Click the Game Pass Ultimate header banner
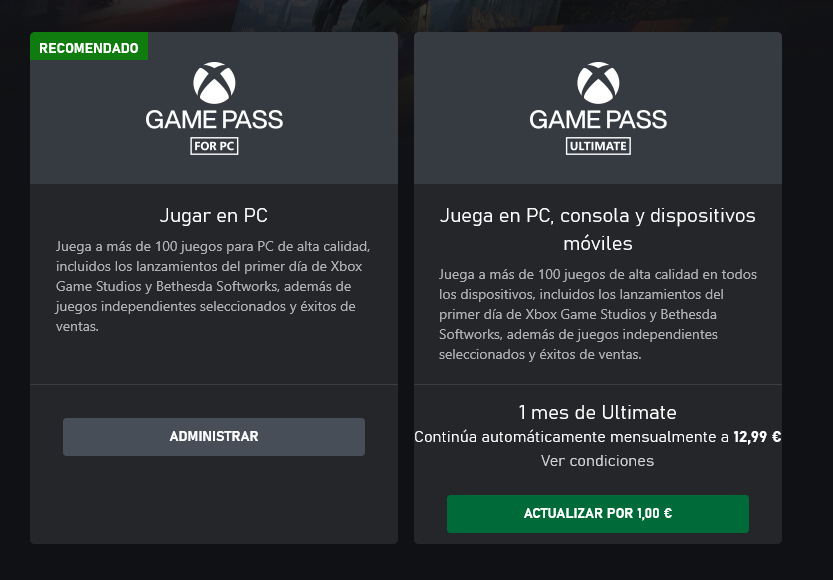This screenshot has width=833, height=580. click(x=598, y=108)
